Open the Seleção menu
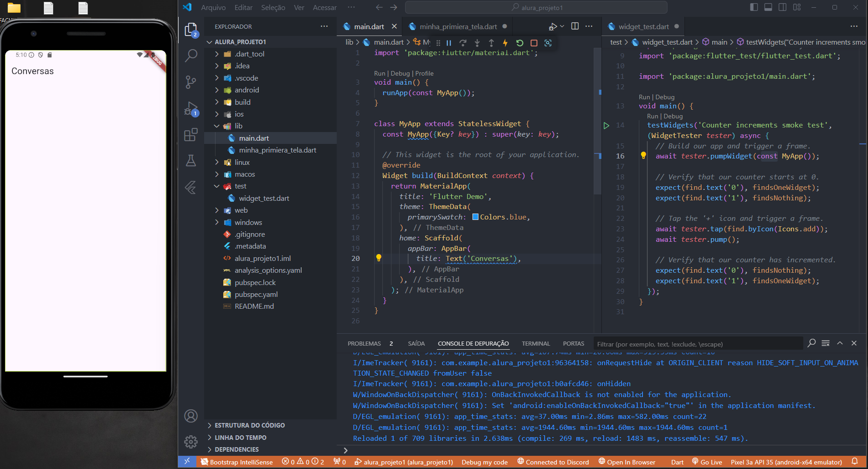Image resolution: width=868 pixels, height=469 pixels. pos(273,7)
